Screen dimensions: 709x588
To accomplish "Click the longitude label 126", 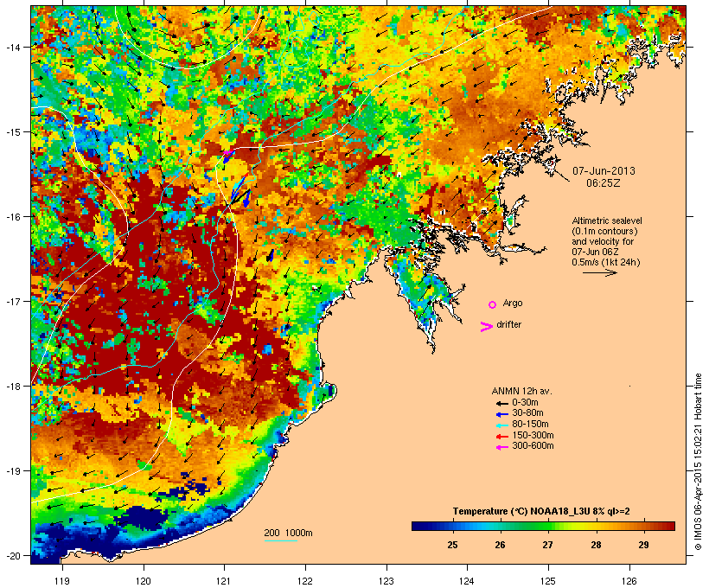I will click(629, 581).
